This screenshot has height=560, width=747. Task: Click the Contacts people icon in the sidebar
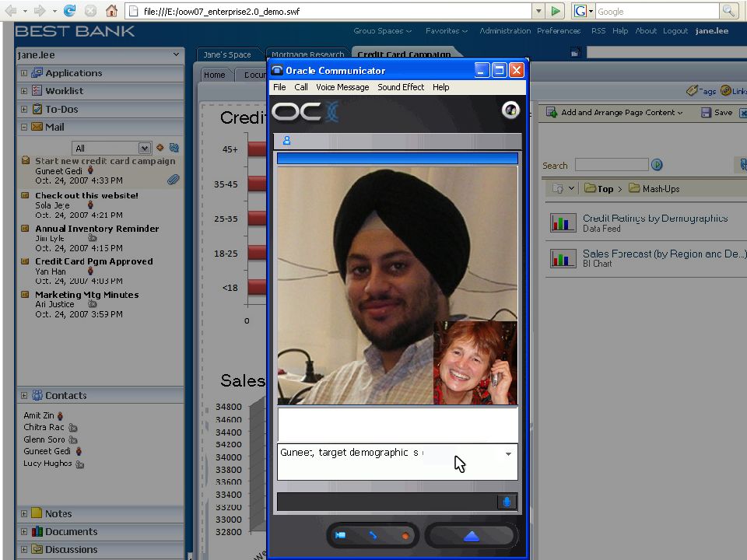coord(37,395)
